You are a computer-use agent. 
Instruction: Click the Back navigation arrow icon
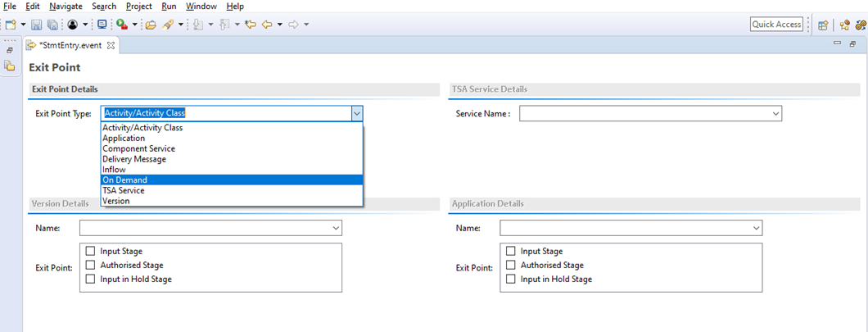click(266, 25)
